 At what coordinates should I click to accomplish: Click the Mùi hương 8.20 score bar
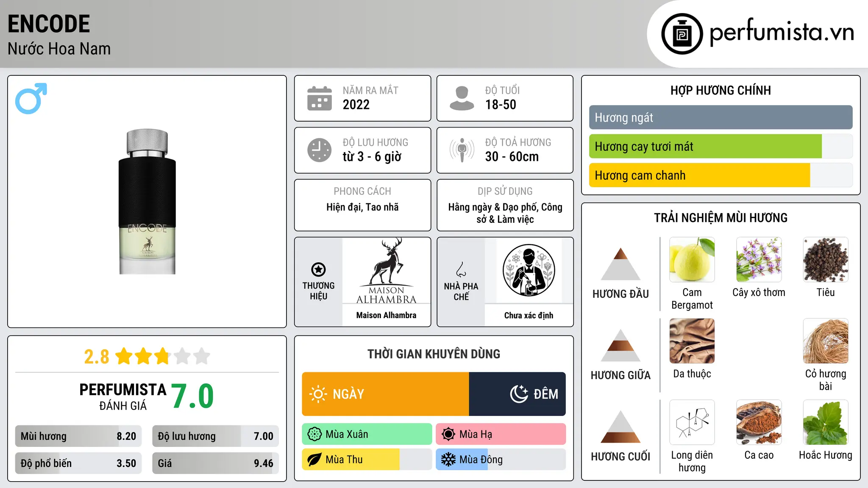pos(78,436)
